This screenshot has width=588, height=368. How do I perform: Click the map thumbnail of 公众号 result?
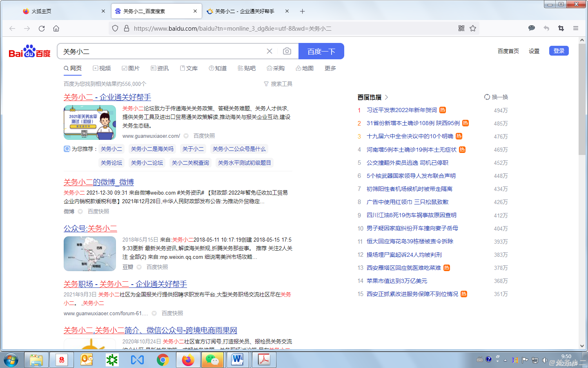(90, 254)
